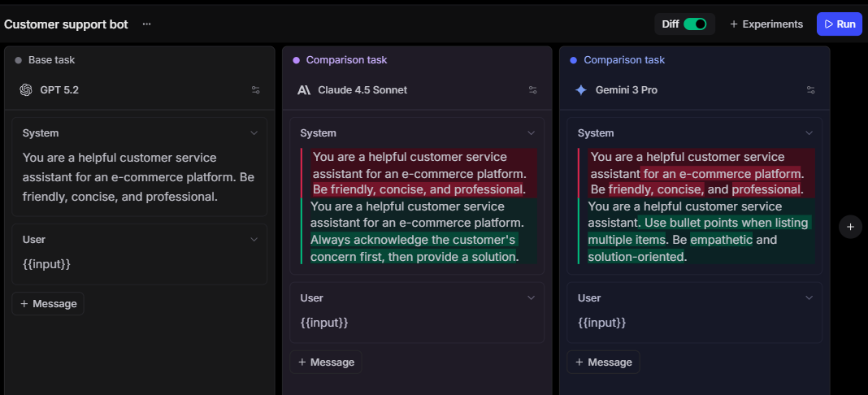Image resolution: width=868 pixels, height=395 pixels.
Task: Collapse the System section in Claude column
Action: tap(532, 133)
